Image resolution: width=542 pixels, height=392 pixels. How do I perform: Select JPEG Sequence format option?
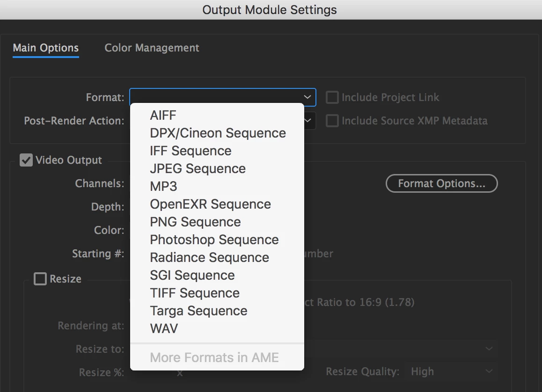tap(198, 168)
